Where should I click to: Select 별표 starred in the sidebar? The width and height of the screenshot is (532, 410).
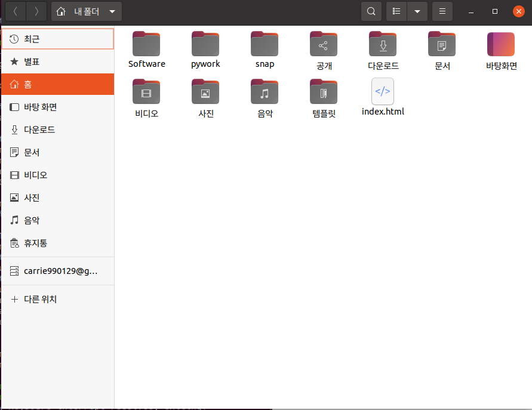click(x=58, y=61)
